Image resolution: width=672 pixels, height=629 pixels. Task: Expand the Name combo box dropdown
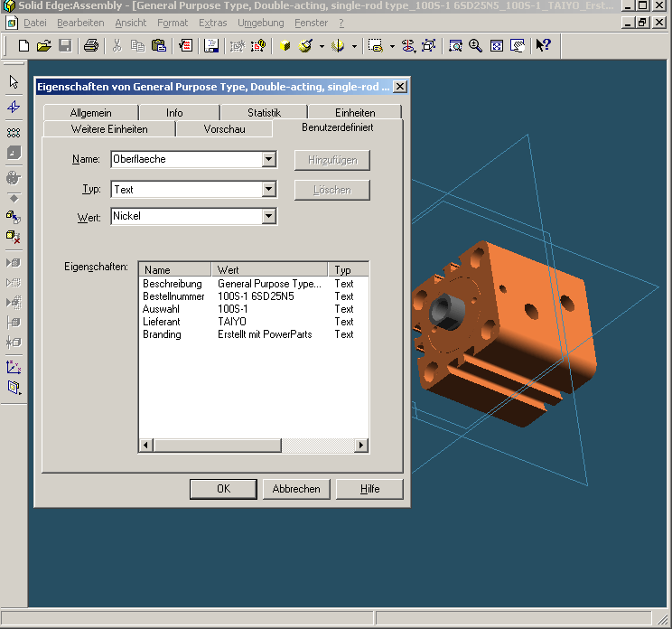(268, 159)
